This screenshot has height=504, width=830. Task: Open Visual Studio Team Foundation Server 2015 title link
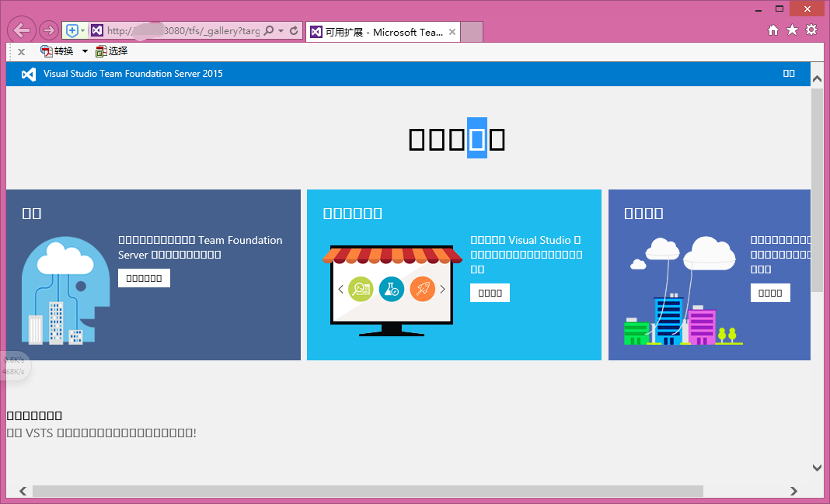coord(133,74)
